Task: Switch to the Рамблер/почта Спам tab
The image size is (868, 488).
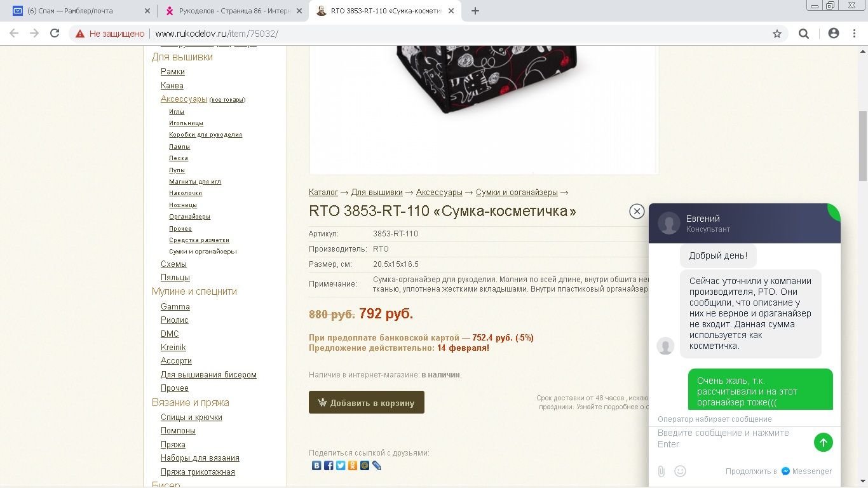Action: pos(81,11)
